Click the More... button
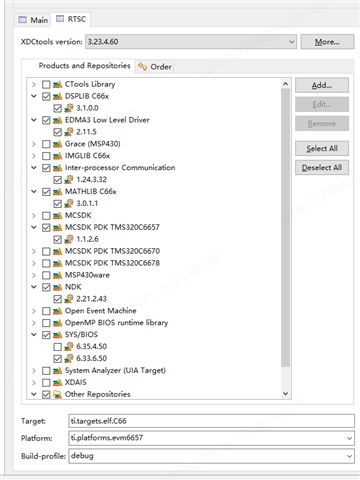Viewport: 360px width, 480px height. 327,42
